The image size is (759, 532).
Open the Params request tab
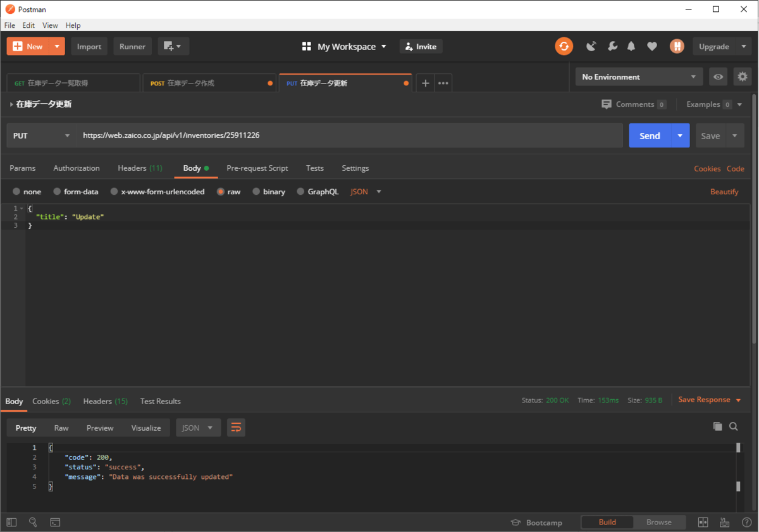click(x=23, y=168)
